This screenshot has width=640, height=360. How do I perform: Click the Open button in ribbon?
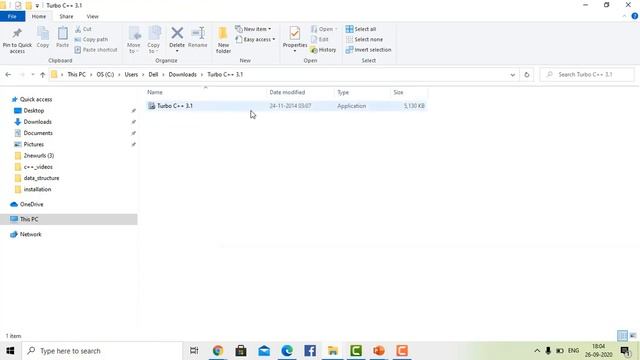click(x=324, y=29)
